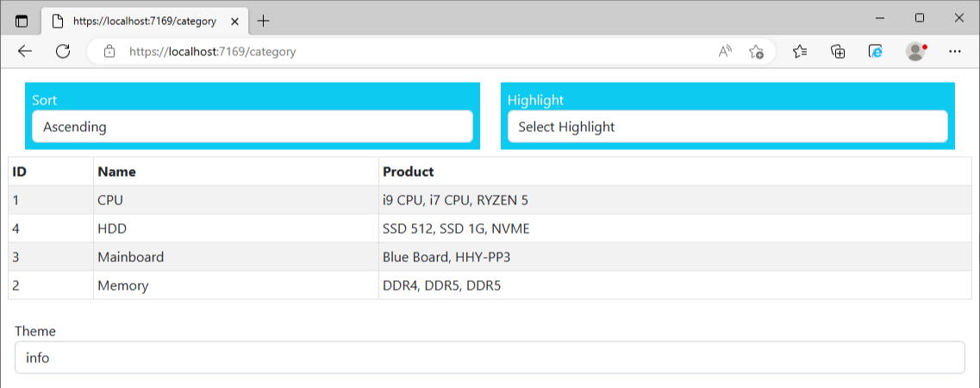
Task: Select the CPU name cell
Action: click(x=235, y=200)
